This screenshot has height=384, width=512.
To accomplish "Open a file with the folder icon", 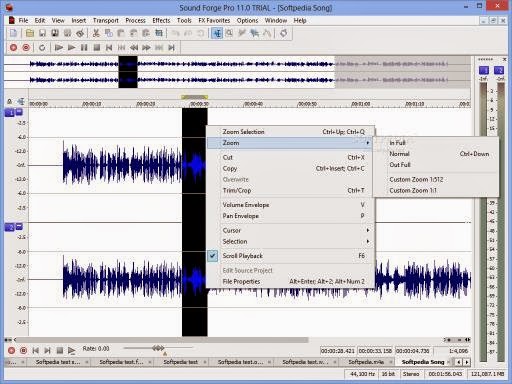I will (30, 33).
